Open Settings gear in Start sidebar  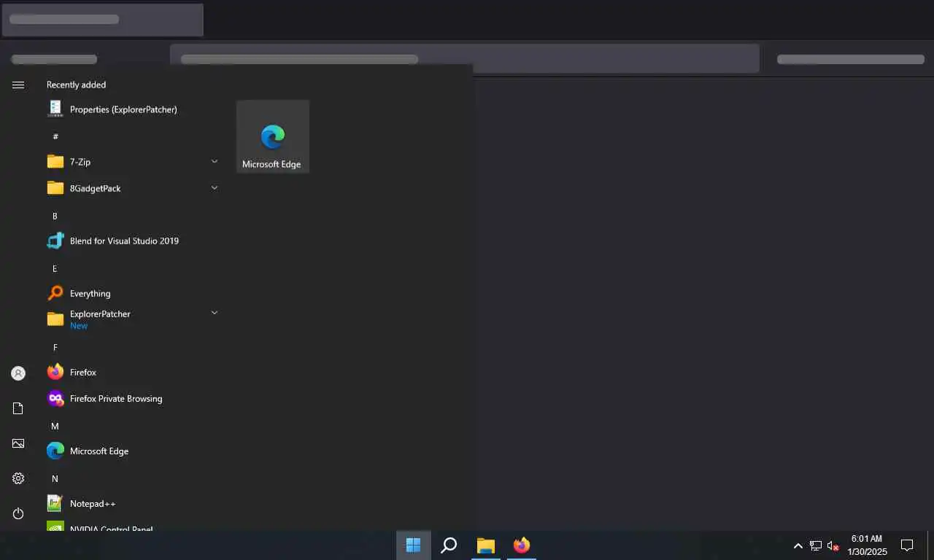pyautogui.click(x=18, y=478)
